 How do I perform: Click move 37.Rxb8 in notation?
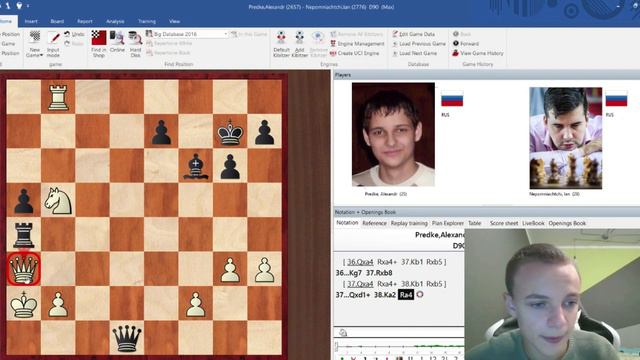click(x=379, y=273)
